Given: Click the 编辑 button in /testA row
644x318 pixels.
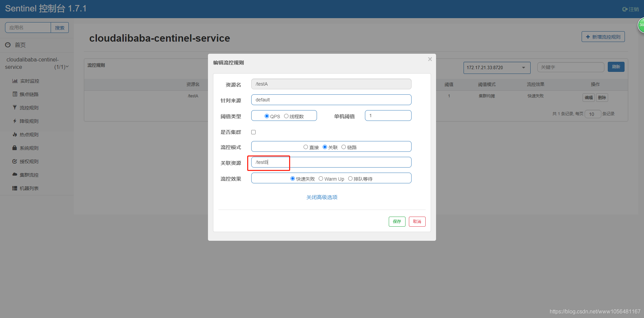Looking at the screenshot, I should pyautogui.click(x=589, y=98).
